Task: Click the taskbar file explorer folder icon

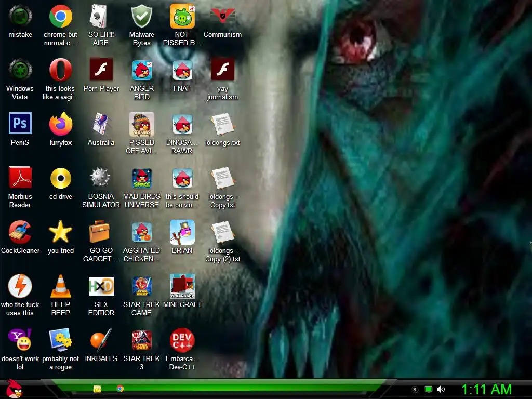Action: tap(97, 389)
